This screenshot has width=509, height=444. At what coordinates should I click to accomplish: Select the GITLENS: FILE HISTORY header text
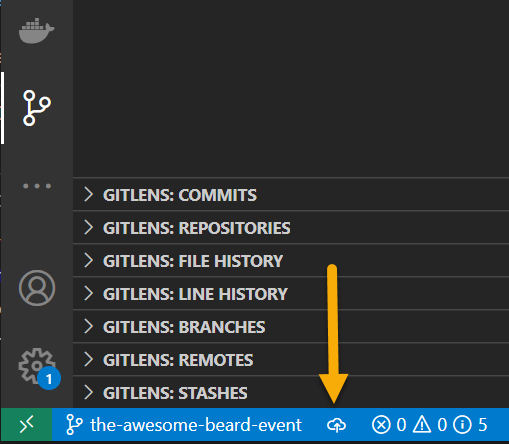pyautogui.click(x=193, y=261)
